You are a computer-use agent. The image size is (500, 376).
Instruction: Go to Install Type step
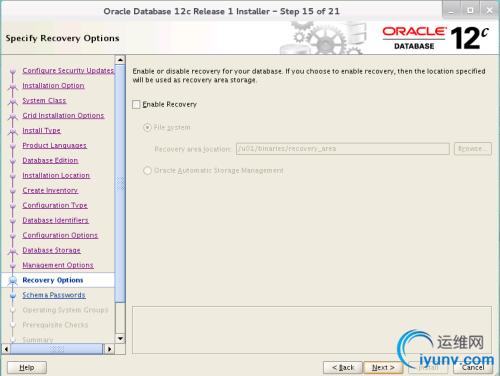(x=41, y=131)
